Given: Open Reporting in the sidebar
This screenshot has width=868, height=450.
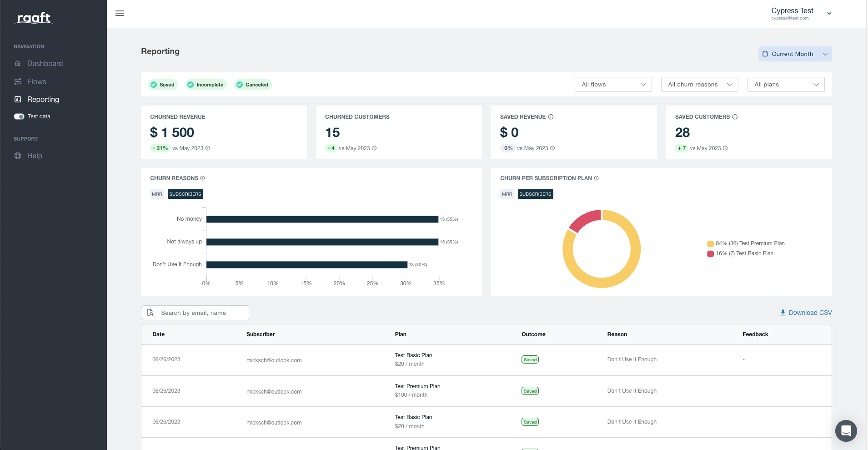Looking at the screenshot, I should click(x=43, y=99).
